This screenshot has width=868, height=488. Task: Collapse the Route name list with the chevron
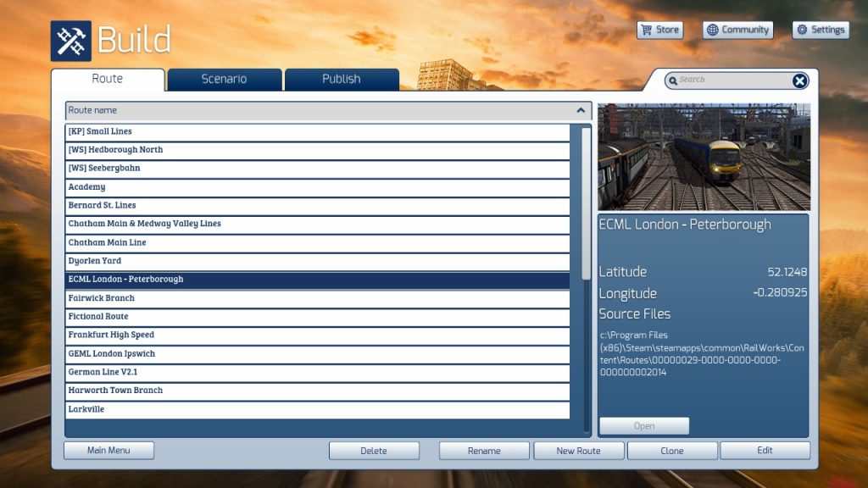coord(580,110)
